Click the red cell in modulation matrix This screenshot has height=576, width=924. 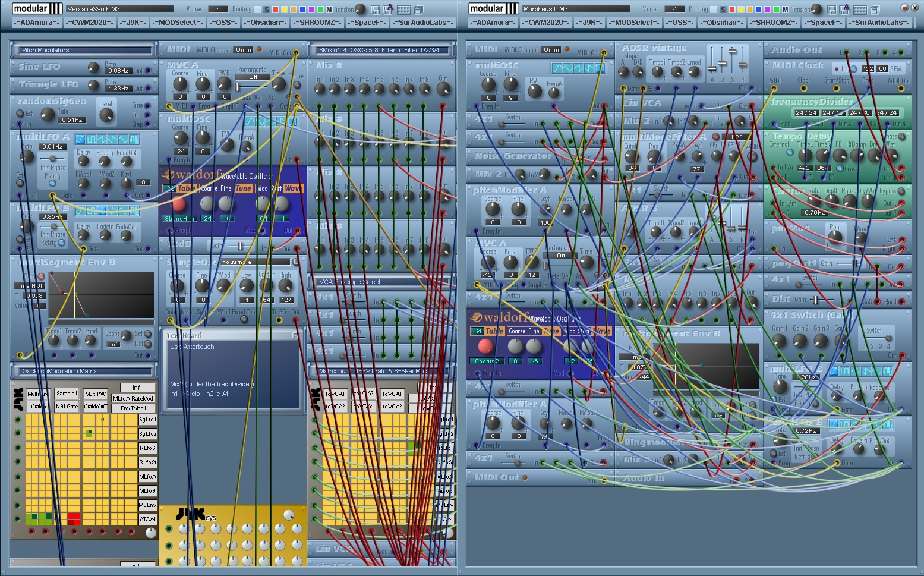(x=74, y=519)
